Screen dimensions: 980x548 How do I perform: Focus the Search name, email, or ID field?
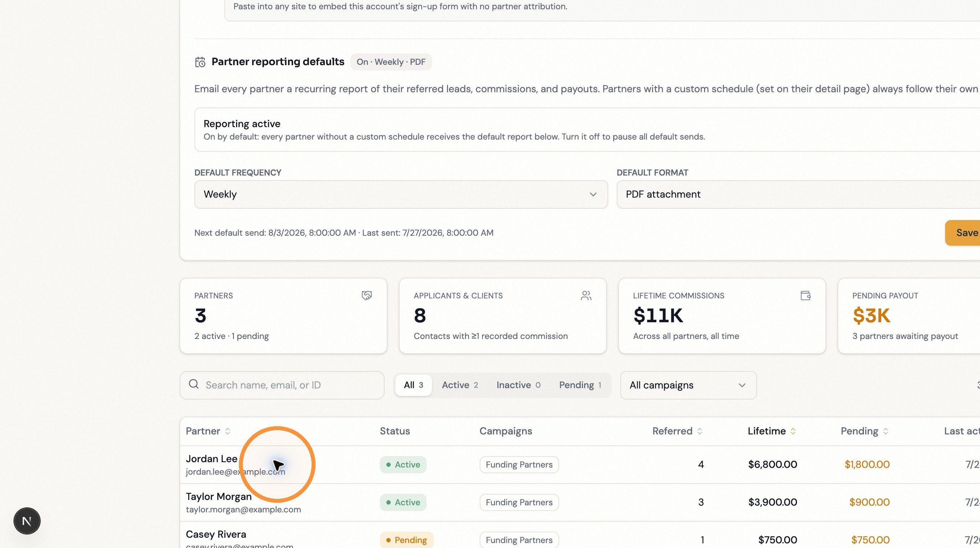click(x=282, y=385)
